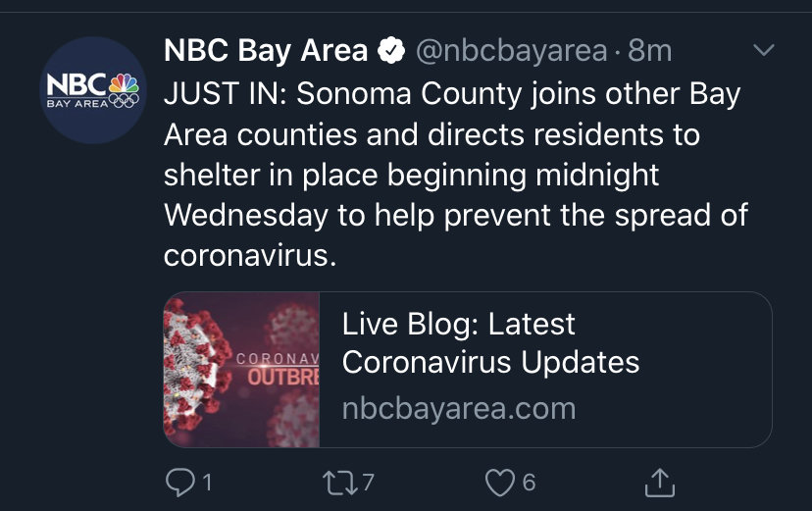
Task: Reply using the comment bubble icon
Action: [x=179, y=483]
